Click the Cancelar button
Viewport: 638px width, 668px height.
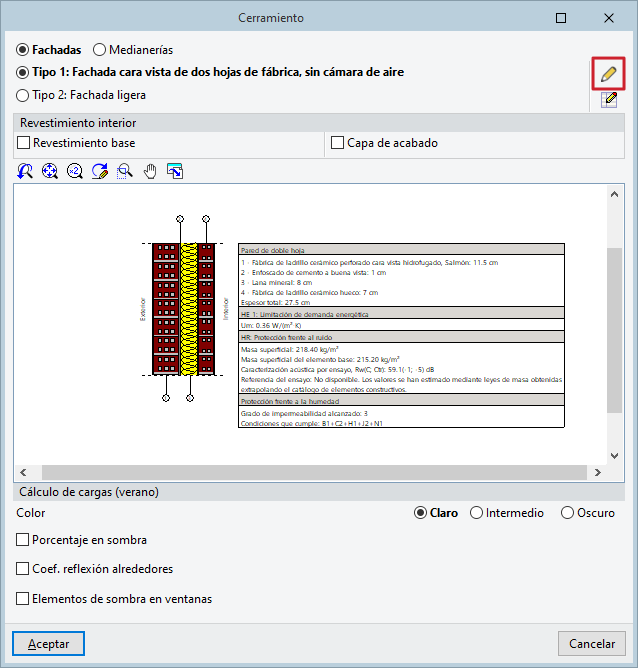pyautogui.click(x=592, y=643)
